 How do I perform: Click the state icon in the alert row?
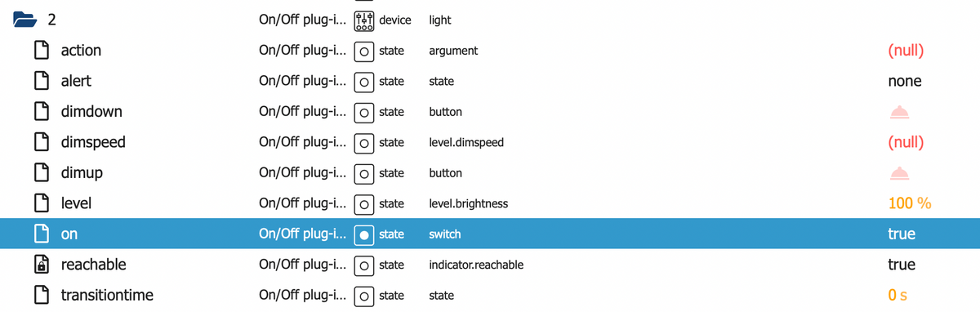point(365,82)
